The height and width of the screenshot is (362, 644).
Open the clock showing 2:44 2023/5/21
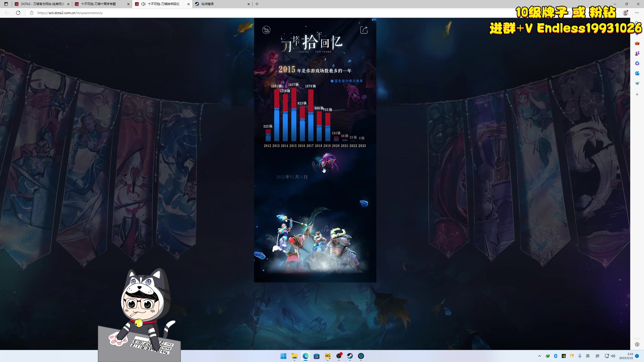coord(626,356)
